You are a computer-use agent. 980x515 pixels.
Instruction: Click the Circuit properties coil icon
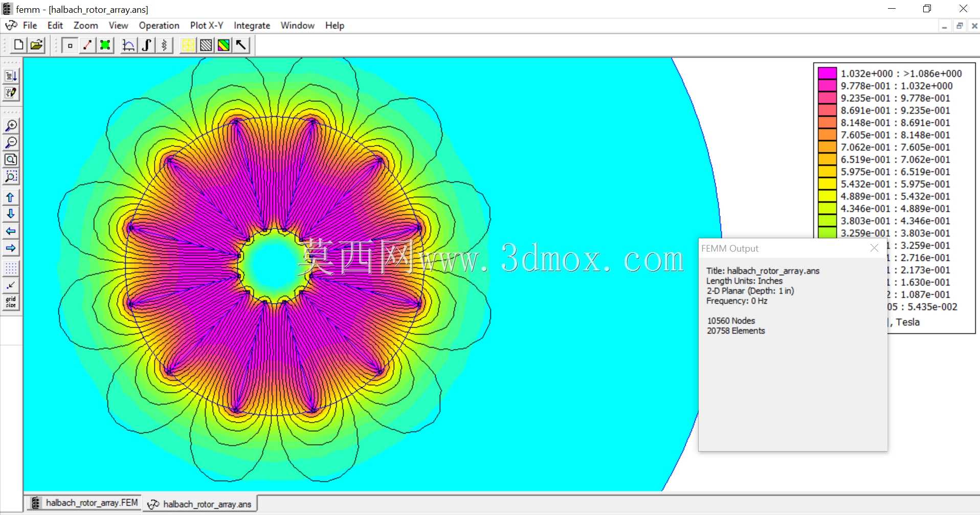click(164, 45)
